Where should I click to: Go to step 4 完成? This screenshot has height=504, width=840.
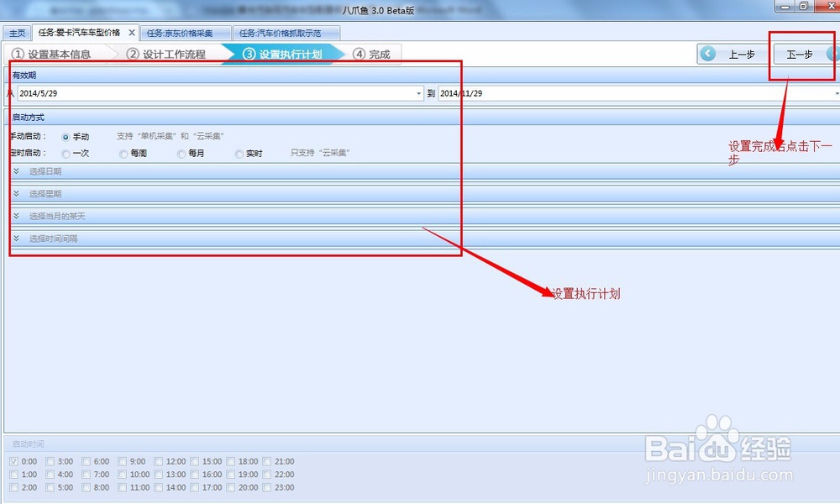click(372, 54)
